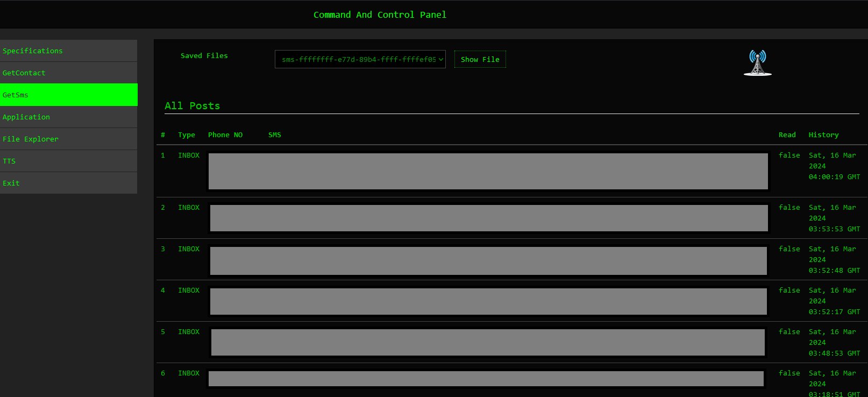Click the 03:52:17 GMT timestamp
The width and height of the screenshot is (868, 397).
click(x=834, y=312)
